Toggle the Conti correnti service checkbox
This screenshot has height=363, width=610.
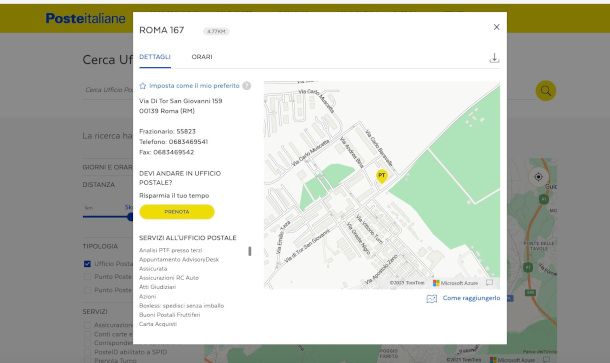click(x=87, y=334)
